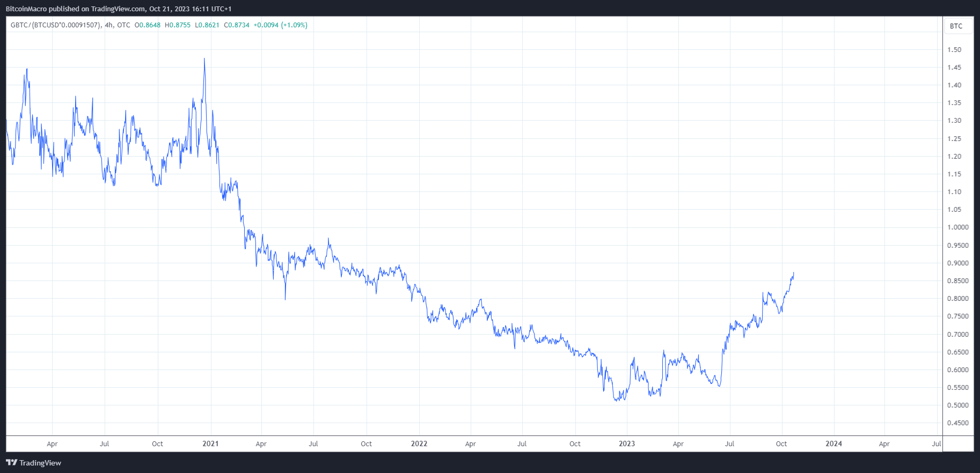Image resolution: width=980 pixels, height=473 pixels.
Task: Click the 0.5500 price axis label
Action: click(x=958, y=388)
